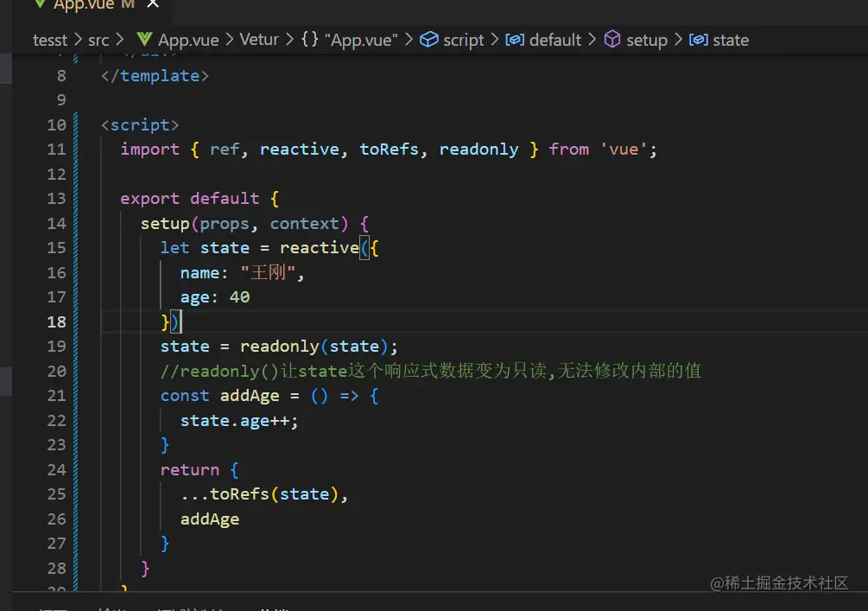
Task: Click 'addAge' declaration on line 21
Action: click(250, 396)
